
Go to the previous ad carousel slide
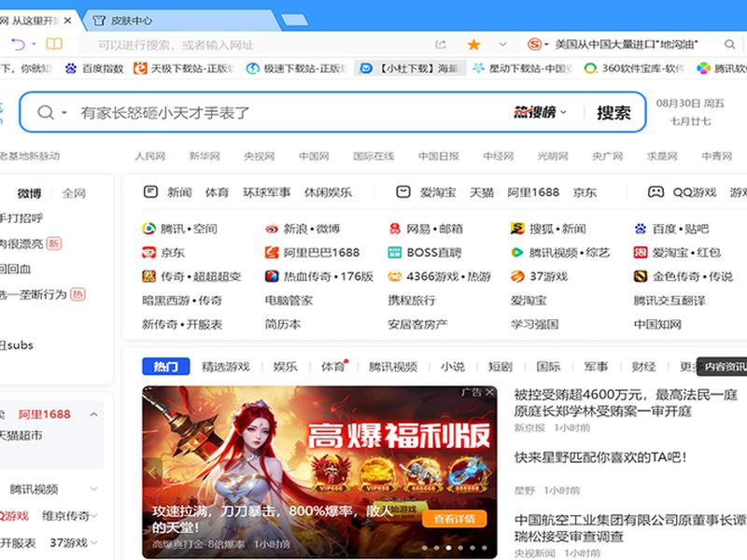point(152,472)
